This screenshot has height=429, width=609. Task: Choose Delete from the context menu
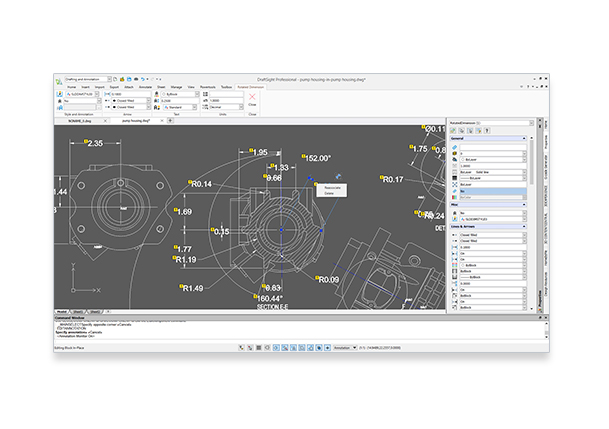click(329, 193)
